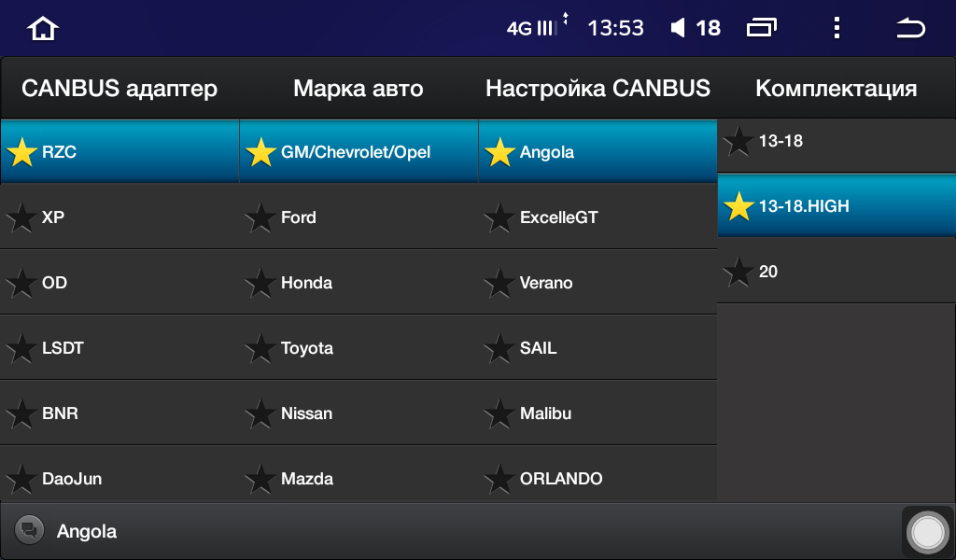Tap the round floating assistive button

tap(927, 533)
